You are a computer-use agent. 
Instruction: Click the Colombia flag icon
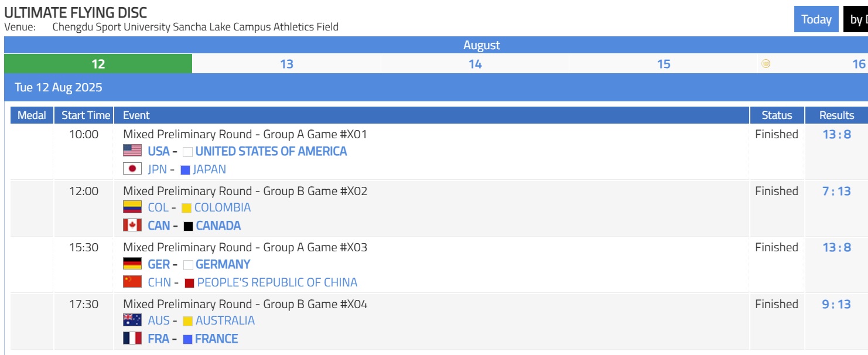click(x=132, y=207)
